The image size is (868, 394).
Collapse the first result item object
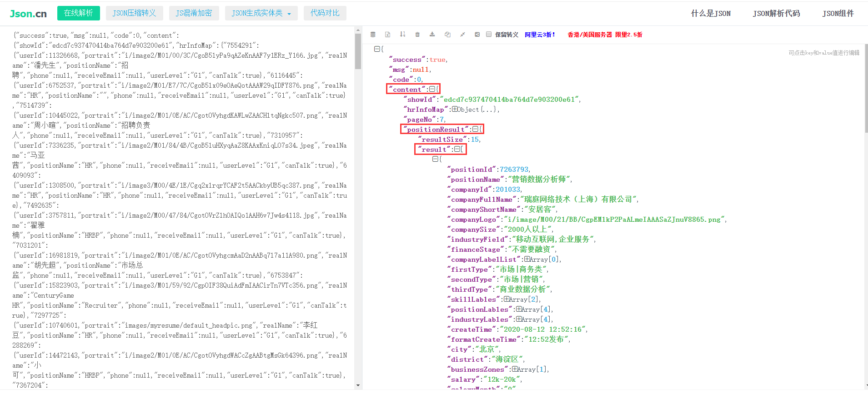pyautogui.click(x=435, y=159)
